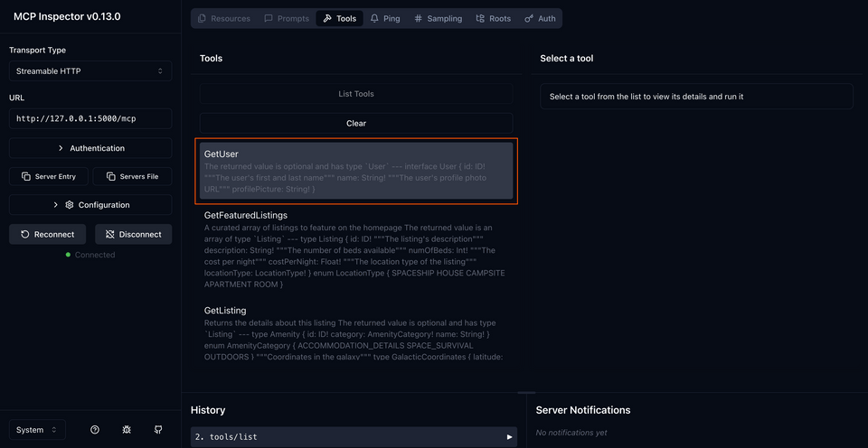The height and width of the screenshot is (448, 868).
Task: Click the URL input field
Action: coord(90,118)
